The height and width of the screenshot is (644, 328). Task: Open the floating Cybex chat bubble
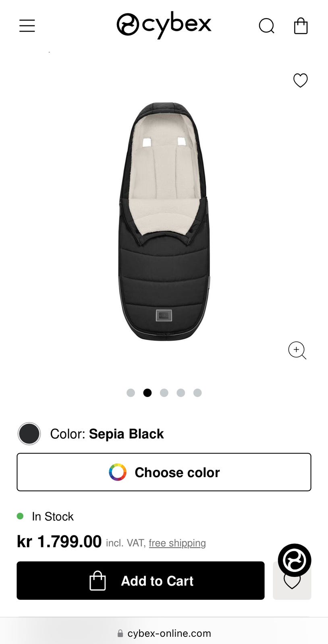click(294, 560)
